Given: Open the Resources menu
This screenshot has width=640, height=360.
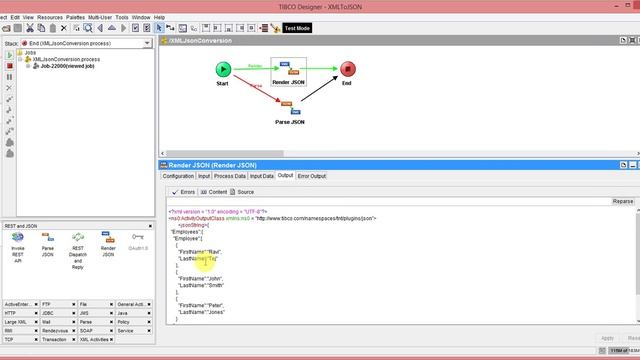Looking at the screenshot, I should [50, 18].
